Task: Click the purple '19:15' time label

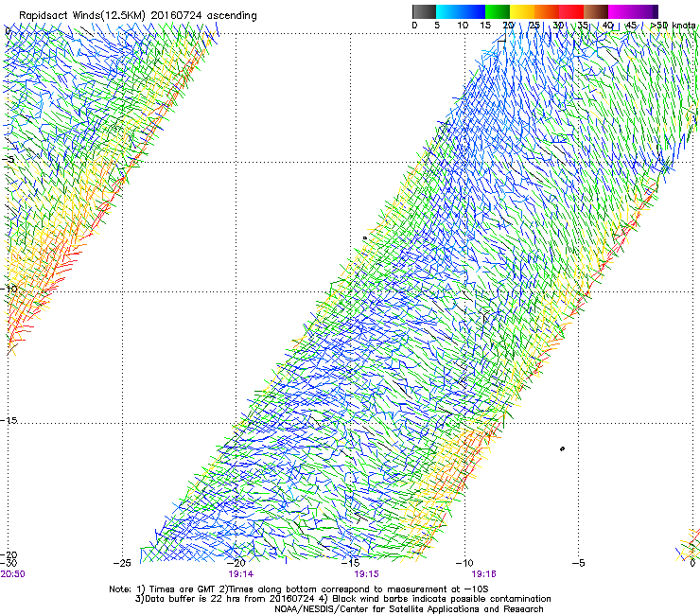Action: pos(366,574)
